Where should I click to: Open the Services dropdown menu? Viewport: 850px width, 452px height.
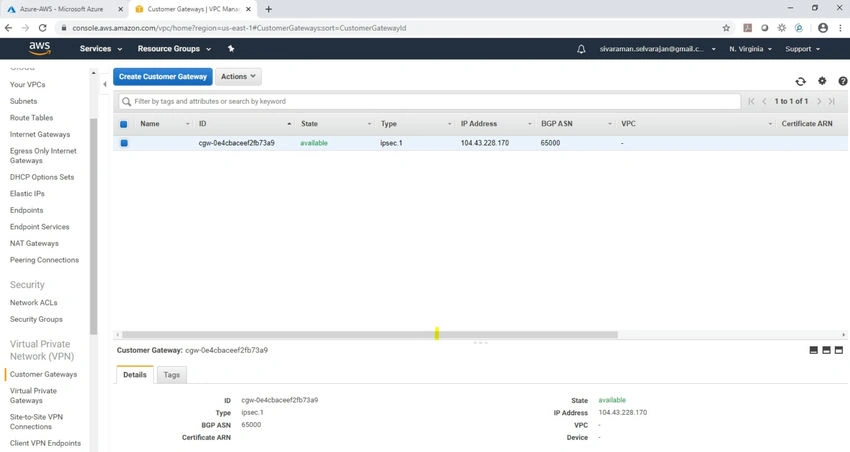(101, 49)
